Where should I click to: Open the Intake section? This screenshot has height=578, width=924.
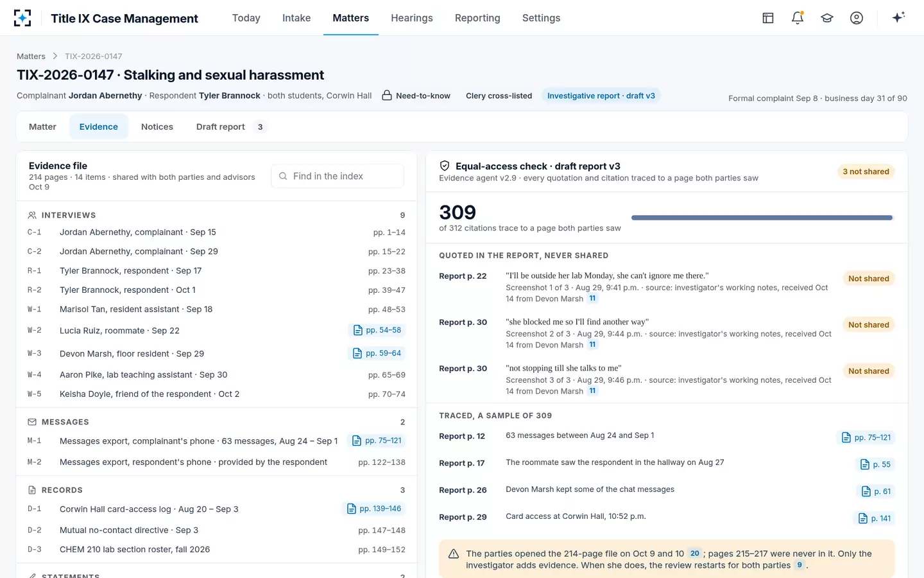pos(296,18)
